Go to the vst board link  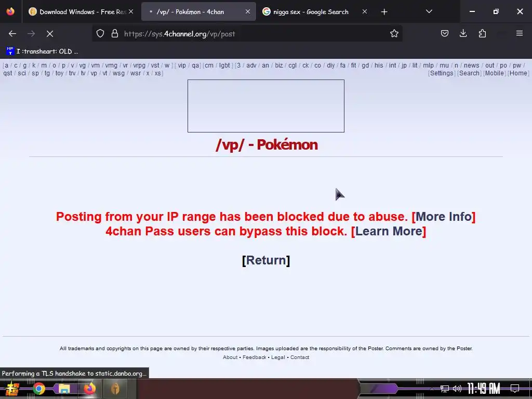(x=155, y=65)
